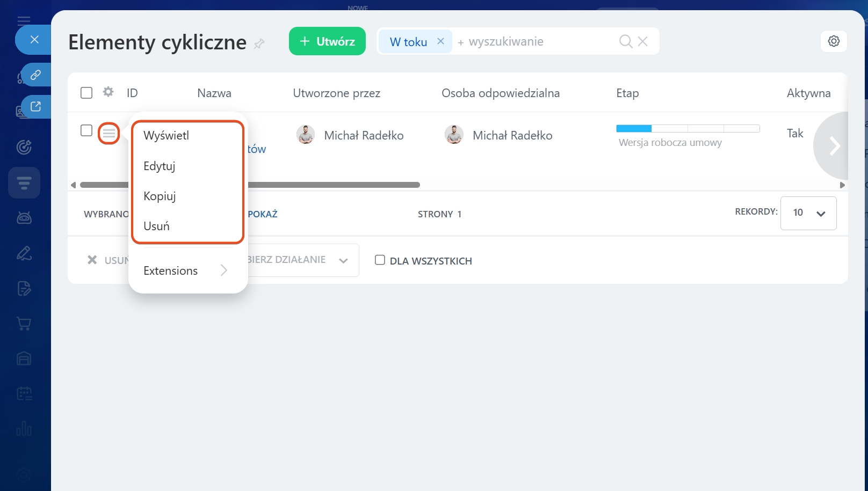Click the left arrow of horizontal scrollbar

point(73,185)
